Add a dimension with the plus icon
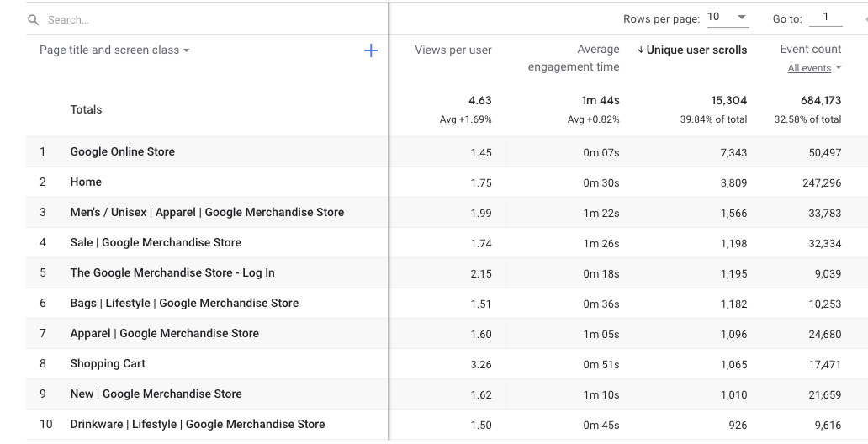868x444 pixels. click(x=371, y=51)
